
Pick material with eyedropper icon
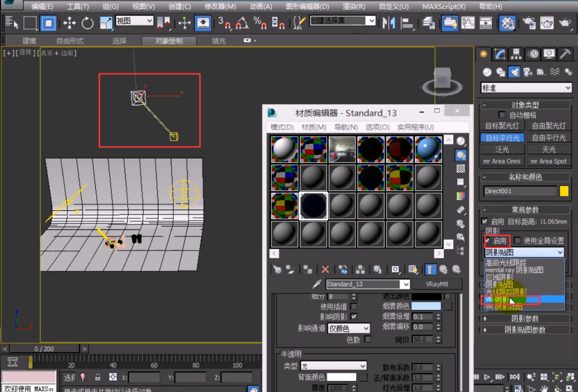point(317,284)
